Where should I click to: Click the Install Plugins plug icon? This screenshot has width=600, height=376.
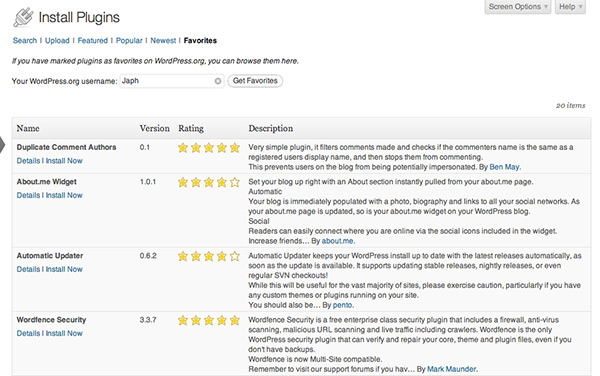[23, 18]
